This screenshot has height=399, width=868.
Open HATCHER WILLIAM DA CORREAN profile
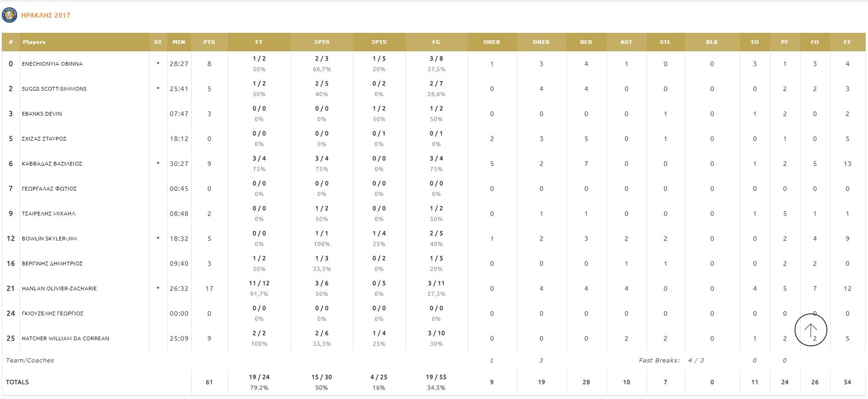(x=65, y=338)
